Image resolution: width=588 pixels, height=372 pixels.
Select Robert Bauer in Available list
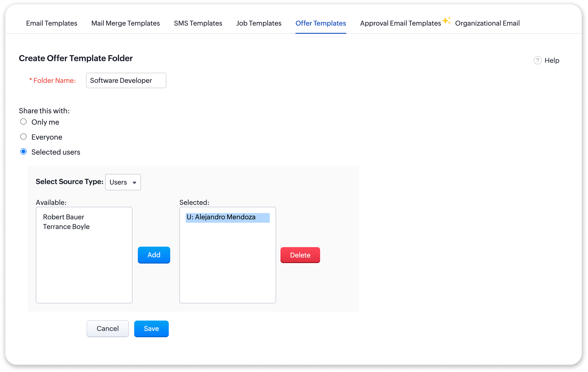tap(64, 217)
